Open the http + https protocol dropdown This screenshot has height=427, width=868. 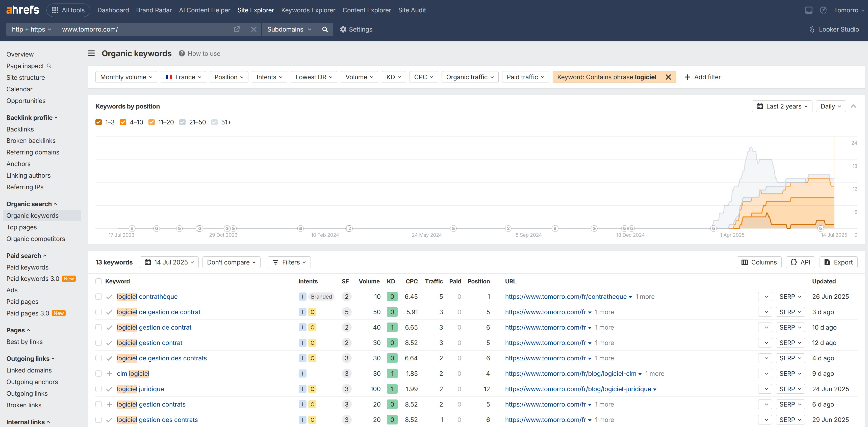pos(32,29)
